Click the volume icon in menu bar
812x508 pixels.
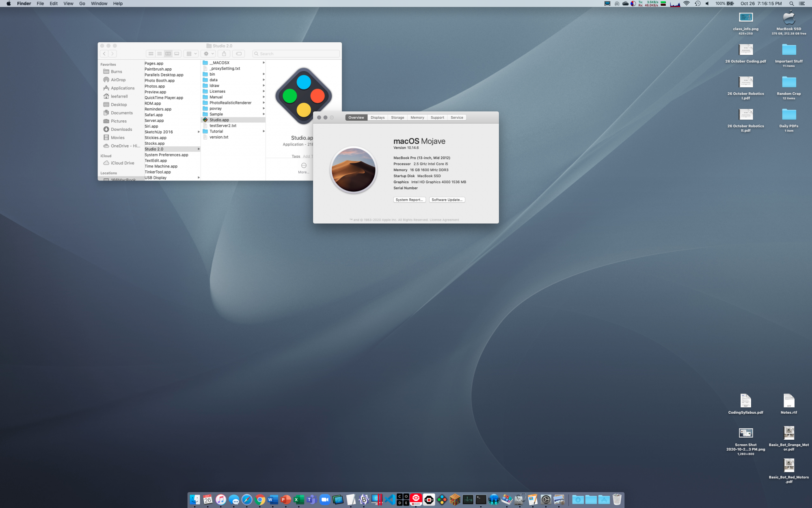[707, 4]
